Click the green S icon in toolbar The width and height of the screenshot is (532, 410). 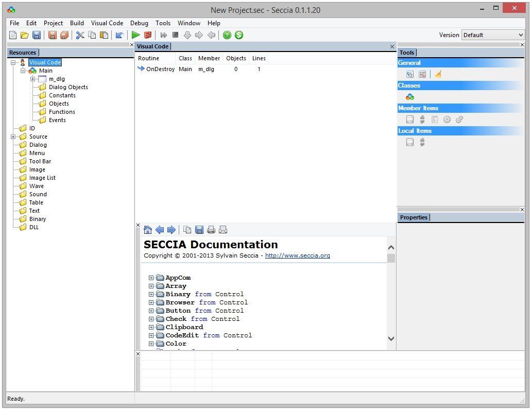click(x=239, y=35)
